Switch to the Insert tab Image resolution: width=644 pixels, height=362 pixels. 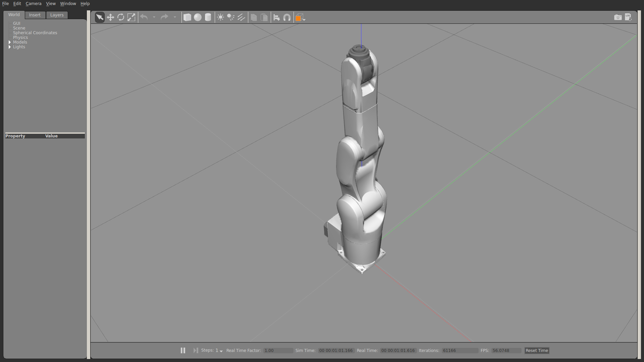point(35,15)
